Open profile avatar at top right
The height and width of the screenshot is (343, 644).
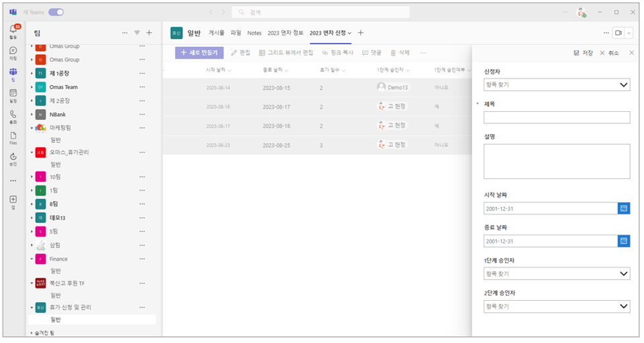[x=581, y=12]
